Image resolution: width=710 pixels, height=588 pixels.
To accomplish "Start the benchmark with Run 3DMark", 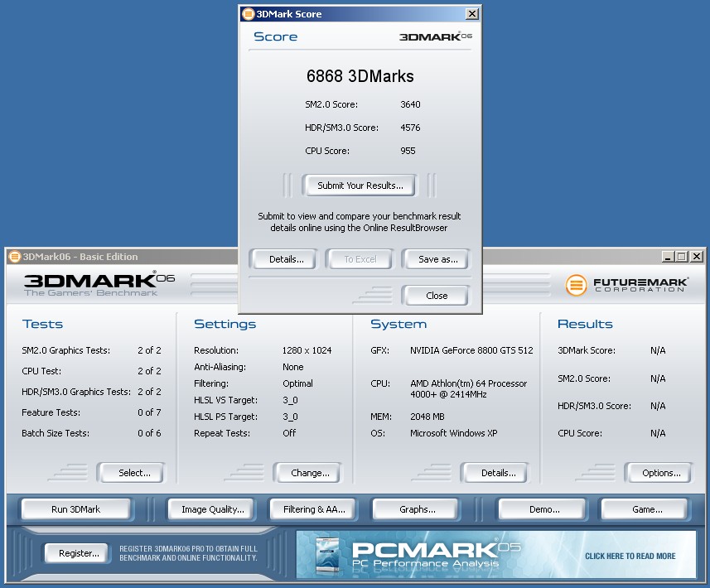I will point(75,509).
